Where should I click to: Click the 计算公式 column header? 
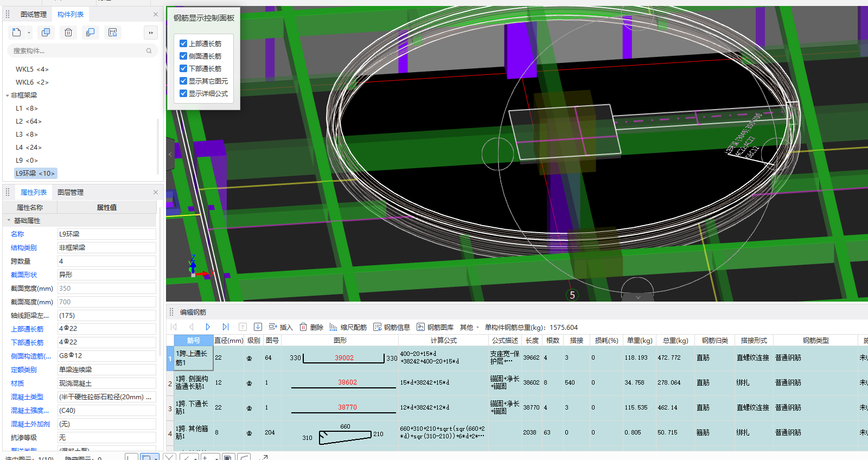coord(444,341)
